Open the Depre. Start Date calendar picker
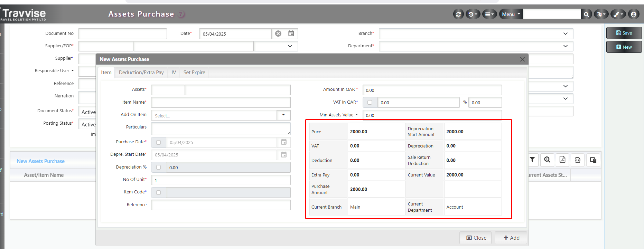 point(284,154)
